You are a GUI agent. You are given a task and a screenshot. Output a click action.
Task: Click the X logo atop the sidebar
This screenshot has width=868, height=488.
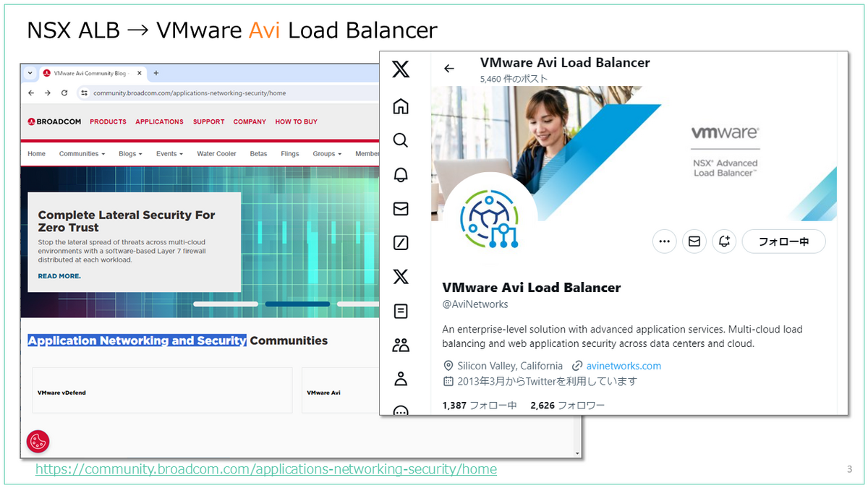(400, 69)
